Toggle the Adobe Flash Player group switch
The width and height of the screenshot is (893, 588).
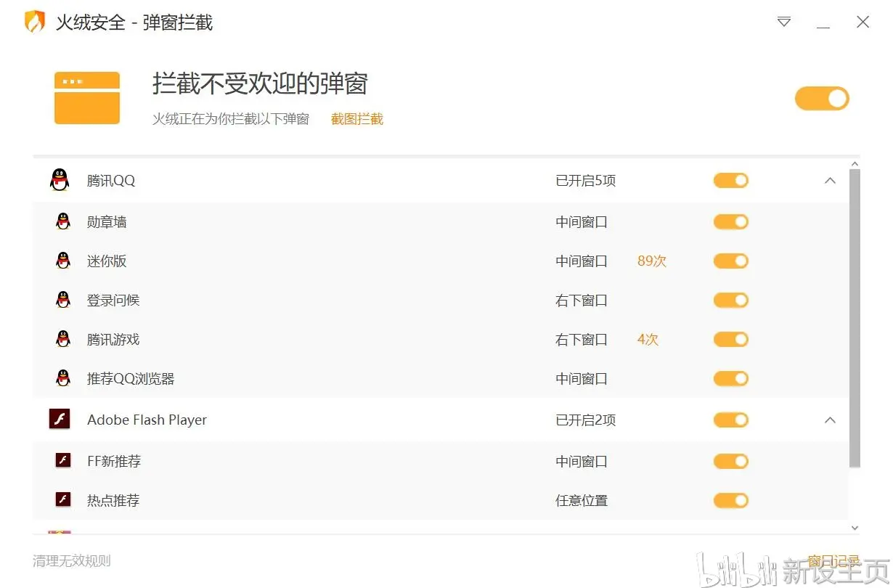pyautogui.click(x=731, y=420)
